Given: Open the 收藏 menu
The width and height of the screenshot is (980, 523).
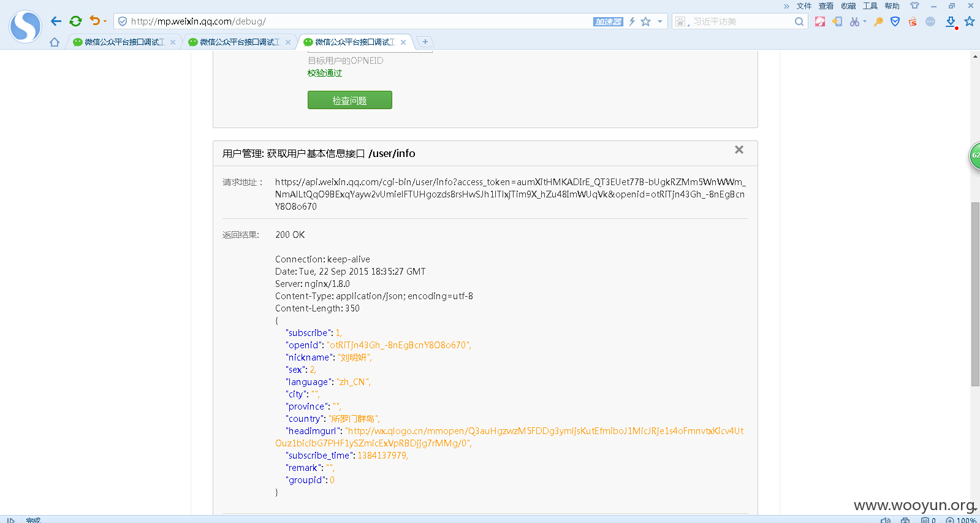Looking at the screenshot, I should coord(848,6).
